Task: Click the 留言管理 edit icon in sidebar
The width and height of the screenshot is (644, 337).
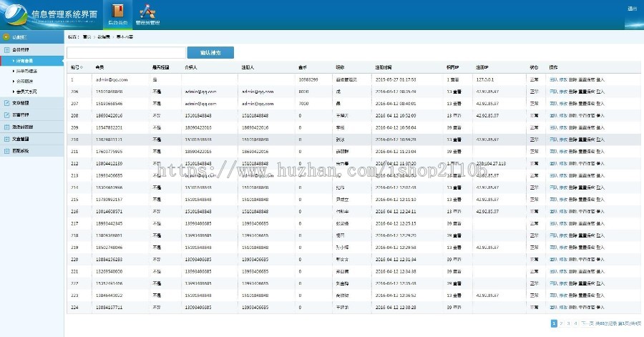Action: pyautogui.click(x=6, y=115)
